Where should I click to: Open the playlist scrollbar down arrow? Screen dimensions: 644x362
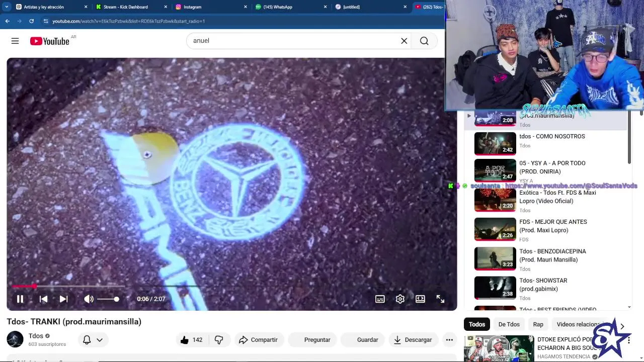(x=629, y=307)
